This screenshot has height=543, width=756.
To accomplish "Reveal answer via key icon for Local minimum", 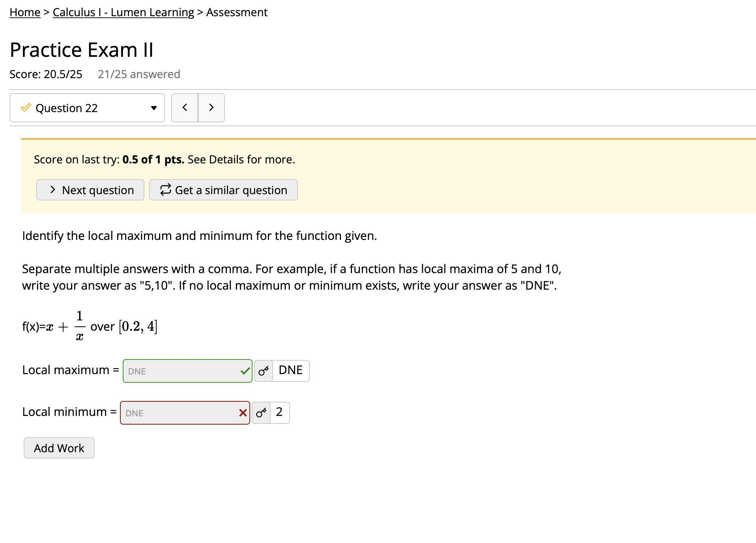I will click(x=260, y=412).
